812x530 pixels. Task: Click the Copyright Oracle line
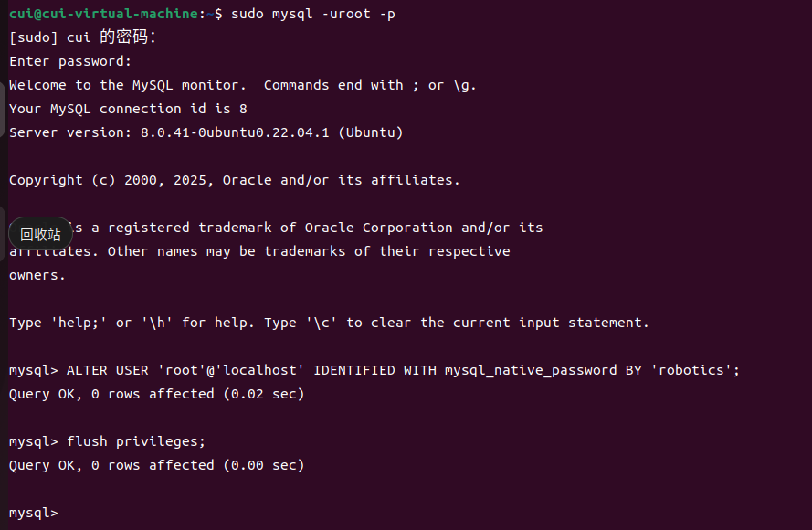235,180
